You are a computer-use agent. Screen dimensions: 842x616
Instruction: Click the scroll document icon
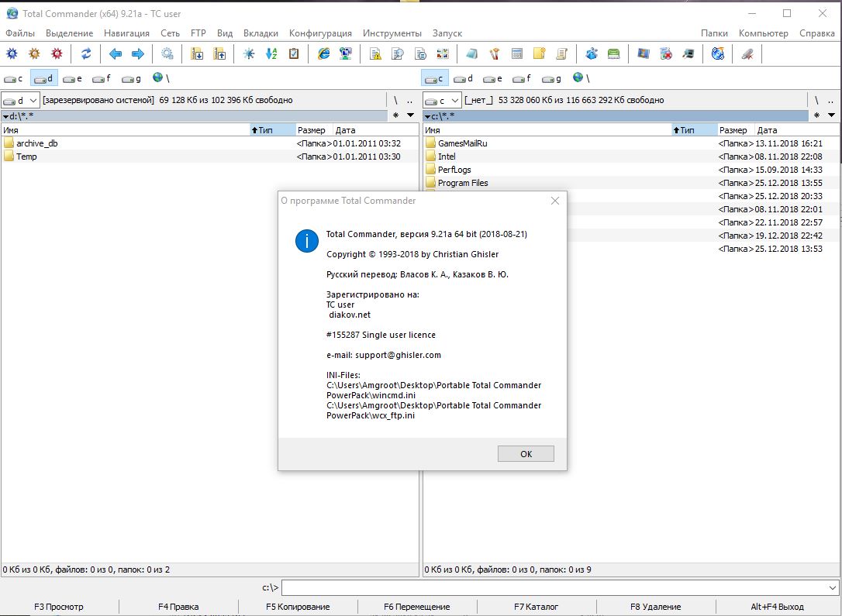[562, 53]
